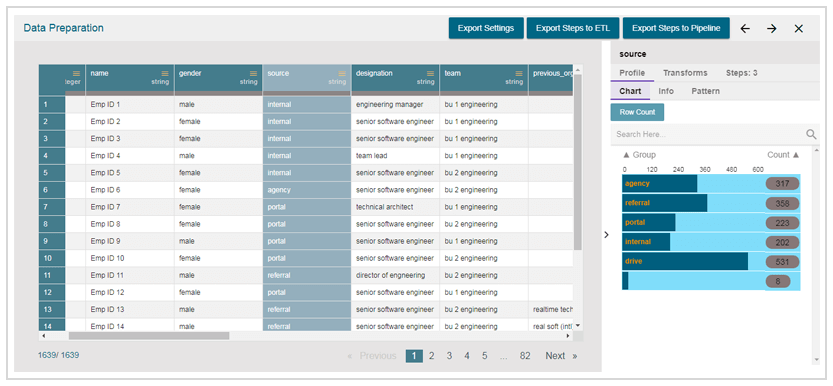This screenshot has height=386, width=833.
Task: Select the agency bar in chart
Action: [659, 183]
